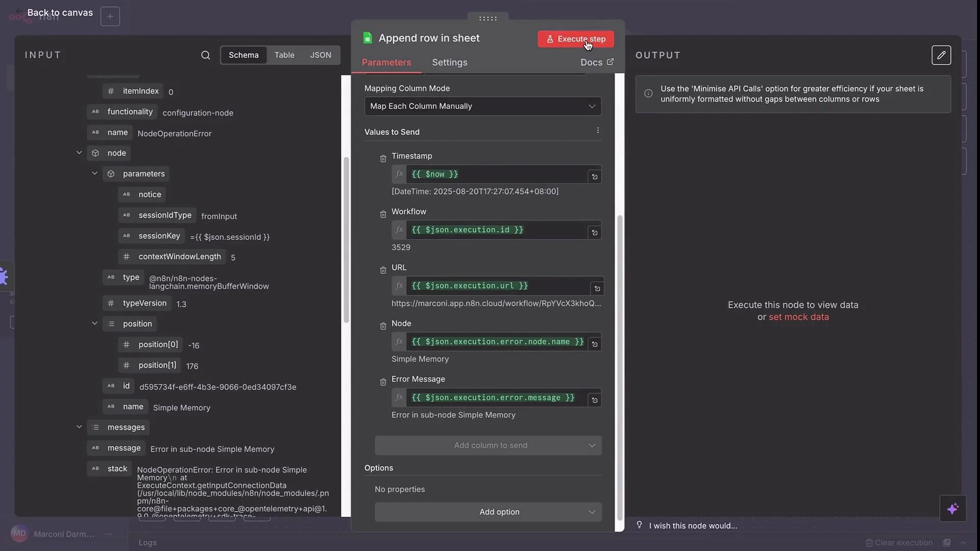Reset the URL field value
This screenshot has width=980, height=551.
(597, 289)
